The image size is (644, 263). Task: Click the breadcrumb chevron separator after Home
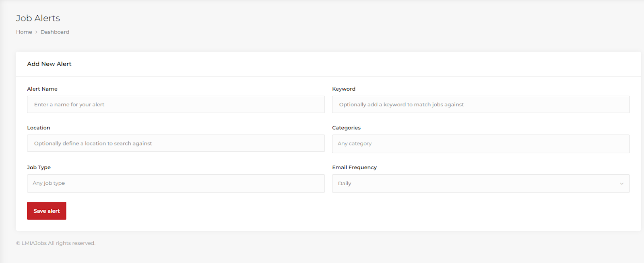[36, 32]
